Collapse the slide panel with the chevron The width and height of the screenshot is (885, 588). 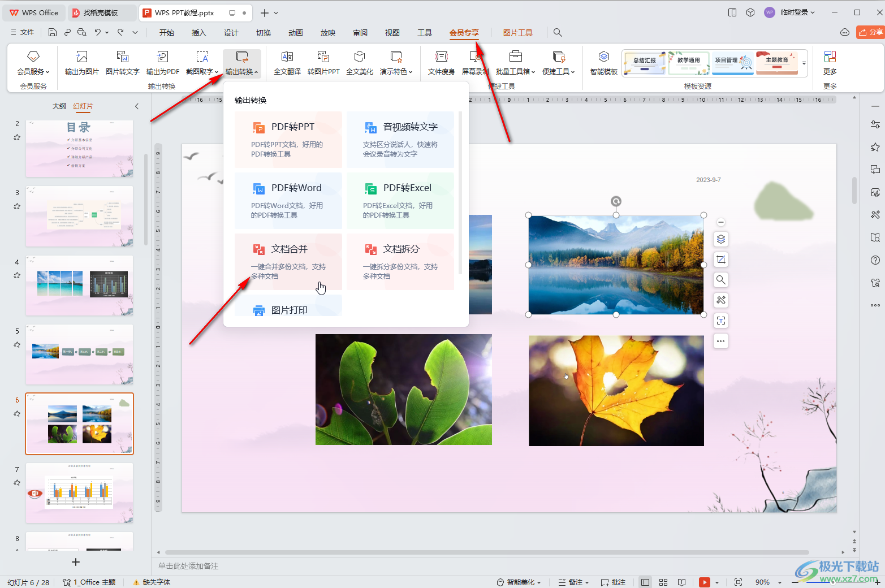click(137, 106)
